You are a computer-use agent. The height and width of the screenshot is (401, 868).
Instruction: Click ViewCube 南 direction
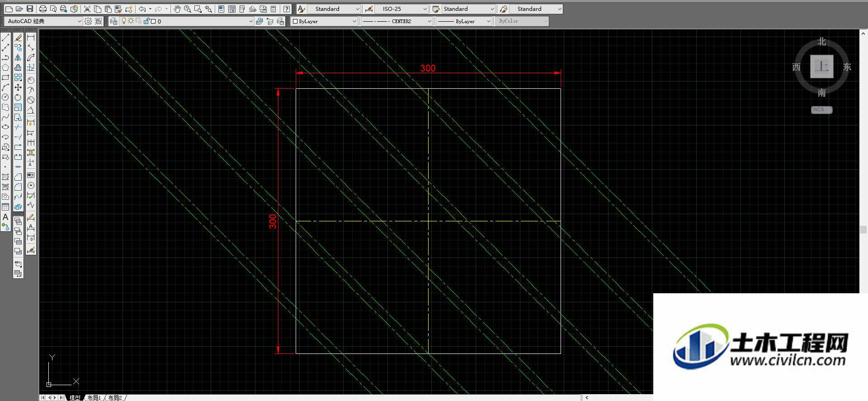[821, 93]
